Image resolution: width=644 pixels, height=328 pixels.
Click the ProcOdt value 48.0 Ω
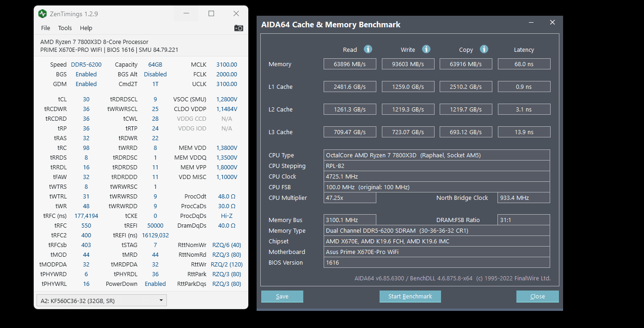coord(227,196)
